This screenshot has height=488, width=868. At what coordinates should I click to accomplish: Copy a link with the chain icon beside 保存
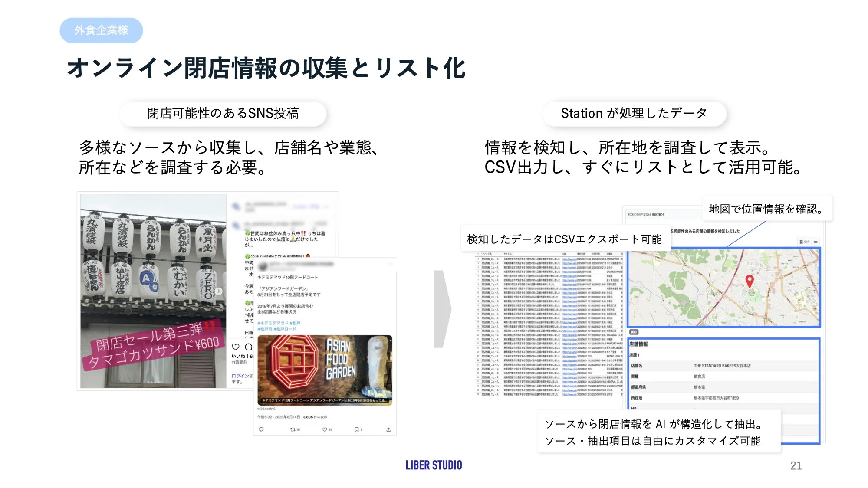coord(815,242)
